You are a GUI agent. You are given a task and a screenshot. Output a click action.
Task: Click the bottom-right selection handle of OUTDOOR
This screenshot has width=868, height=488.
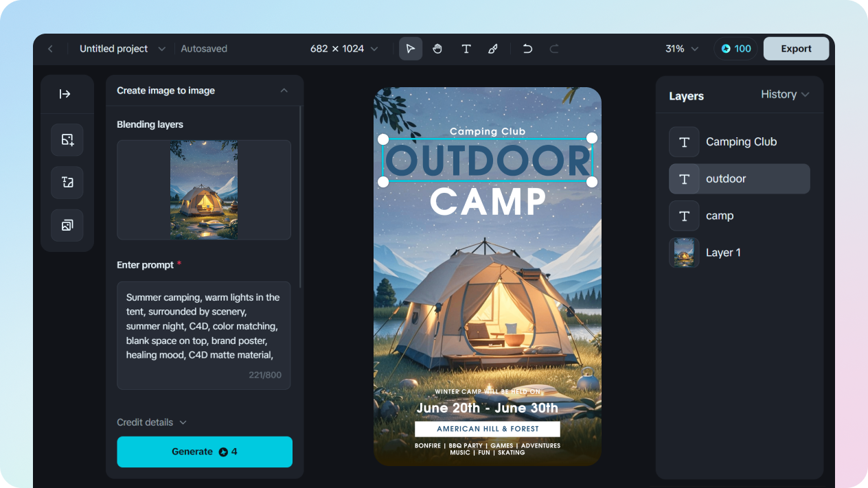[x=592, y=182]
